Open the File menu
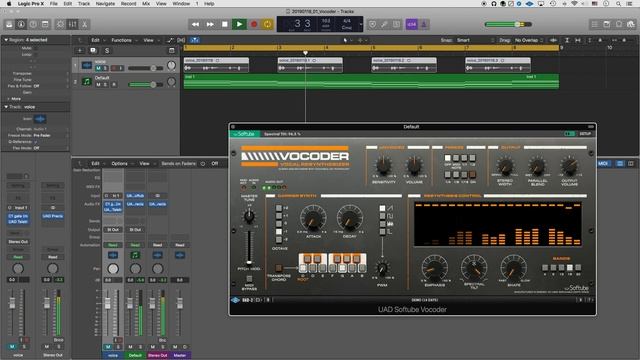 [53, 4]
